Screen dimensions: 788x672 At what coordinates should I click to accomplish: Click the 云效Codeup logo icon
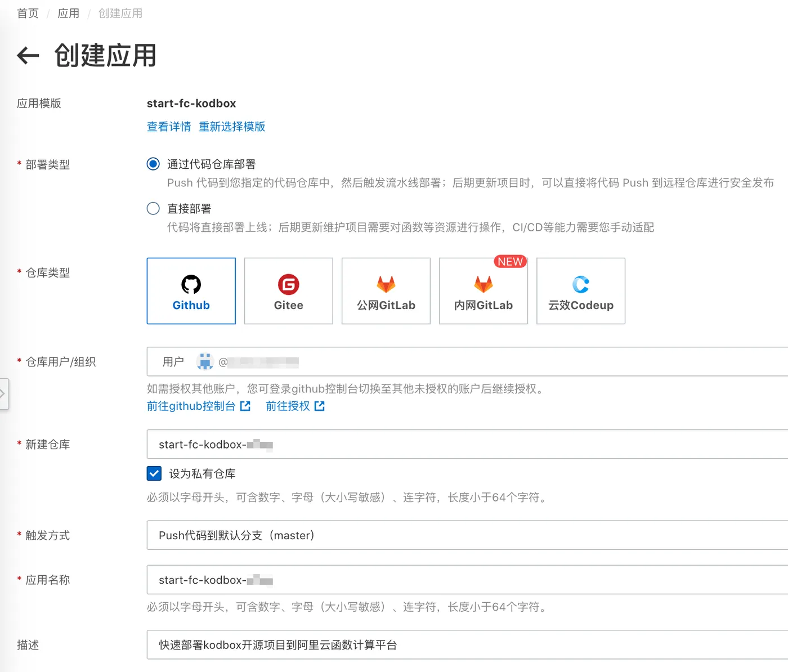(x=581, y=284)
